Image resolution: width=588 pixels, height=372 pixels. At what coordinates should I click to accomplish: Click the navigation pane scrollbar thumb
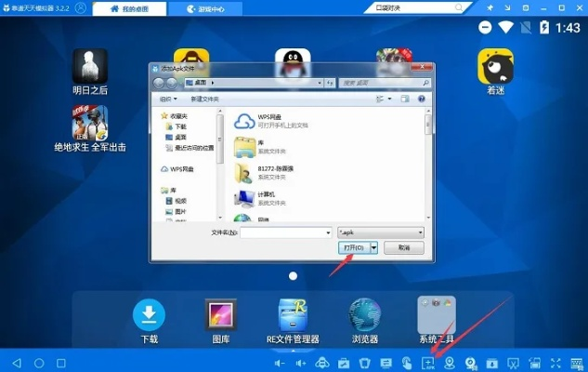220,139
